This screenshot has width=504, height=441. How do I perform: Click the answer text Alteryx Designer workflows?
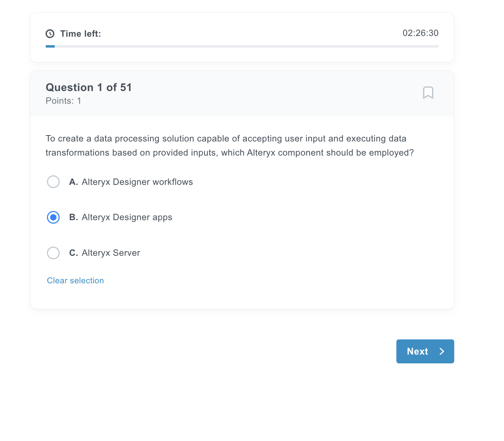point(137,182)
